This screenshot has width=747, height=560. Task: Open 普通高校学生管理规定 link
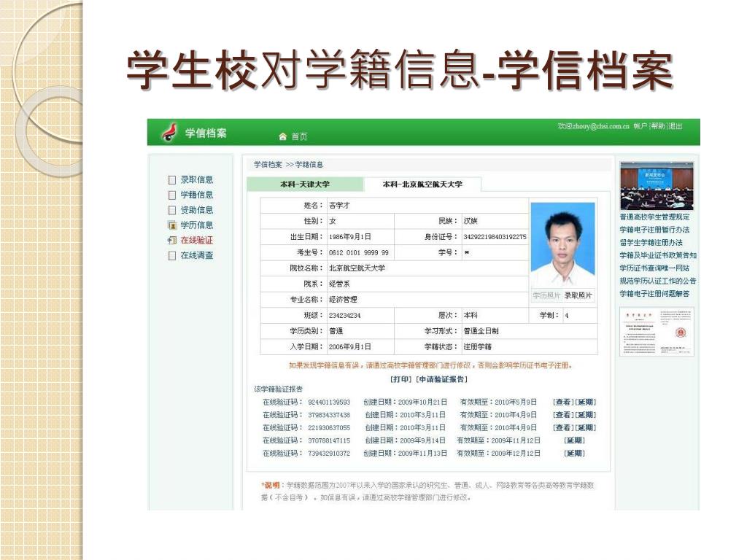tap(654, 217)
